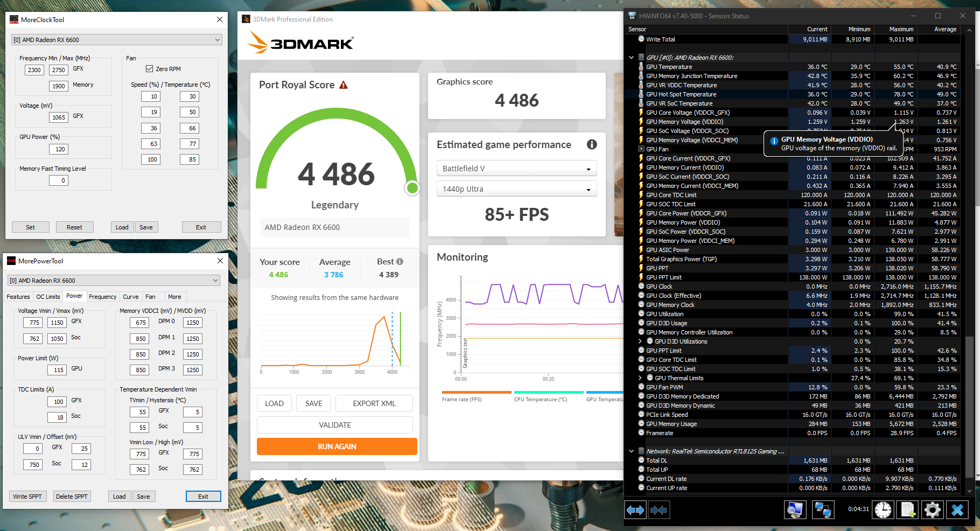
Task: Click Write Total row icon in HWiNFO
Action: 641,39
